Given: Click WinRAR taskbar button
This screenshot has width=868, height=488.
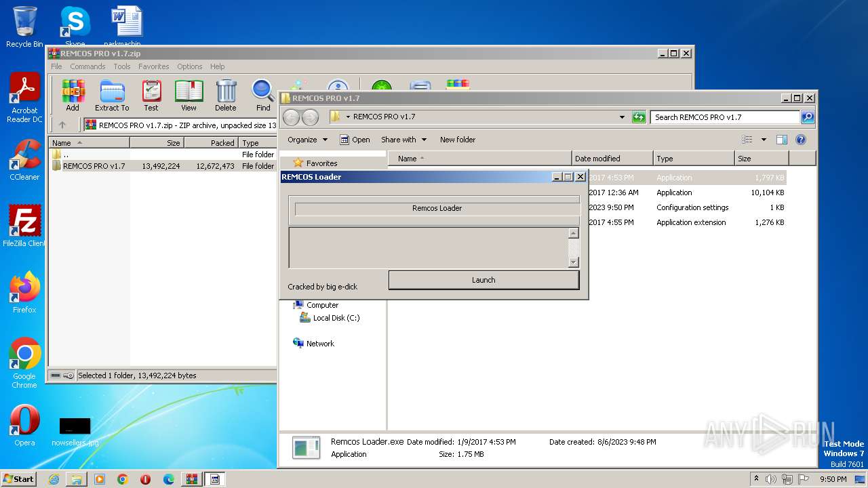Looking at the screenshot, I should tap(192, 479).
